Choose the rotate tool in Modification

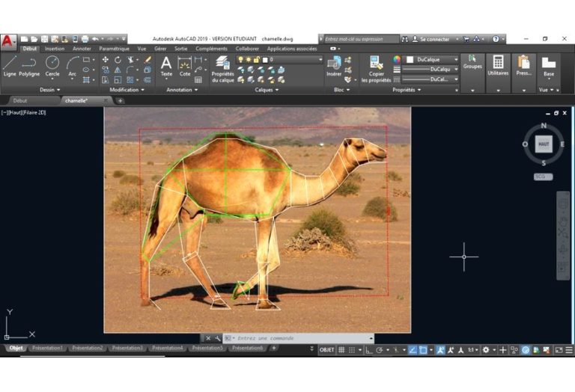[x=118, y=59]
